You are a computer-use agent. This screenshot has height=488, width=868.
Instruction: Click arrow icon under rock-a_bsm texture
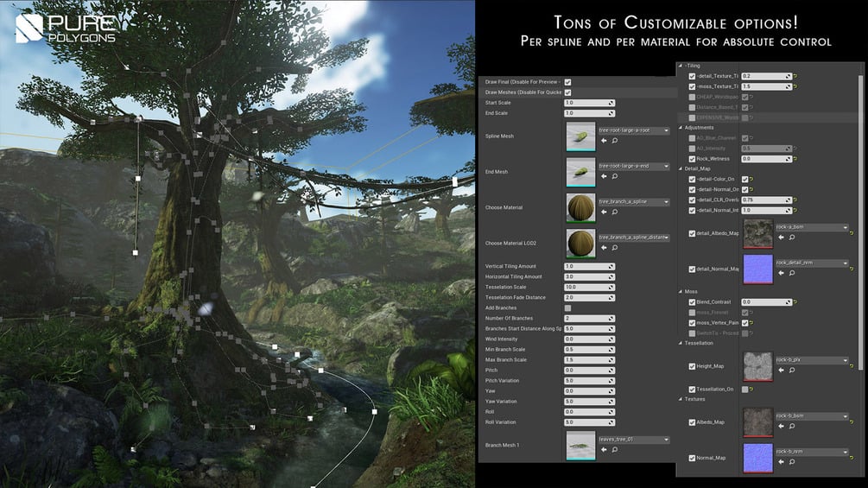781,238
